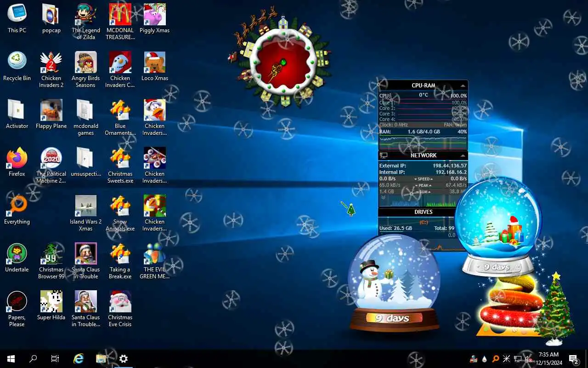Collapse the NETWORK gadget section

pyautogui.click(x=463, y=155)
